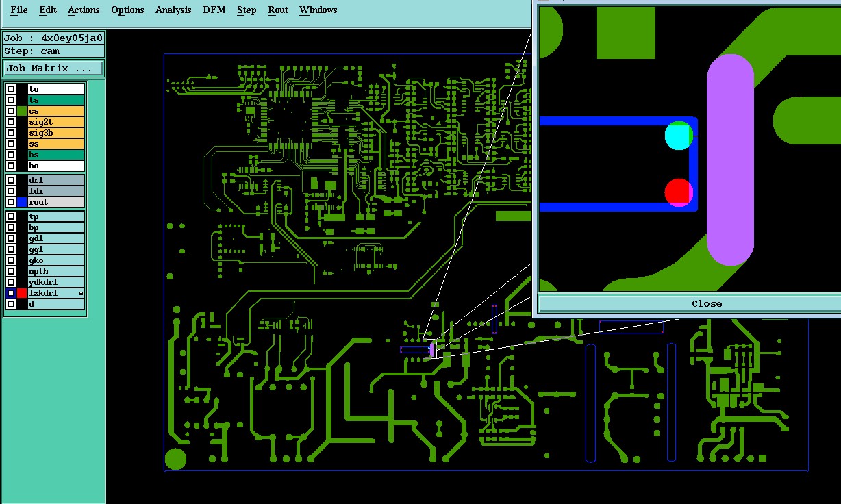Click the 'Job : 4x0ey05ja0' label

[53, 38]
